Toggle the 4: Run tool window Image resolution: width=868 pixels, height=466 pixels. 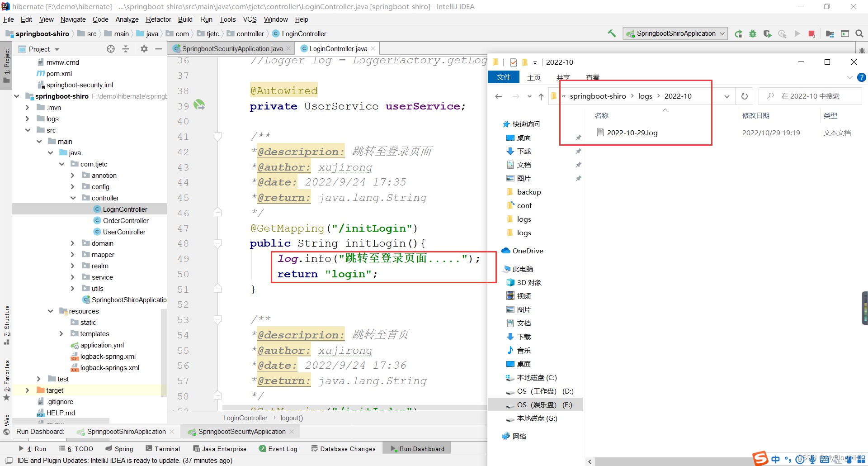pyautogui.click(x=33, y=449)
